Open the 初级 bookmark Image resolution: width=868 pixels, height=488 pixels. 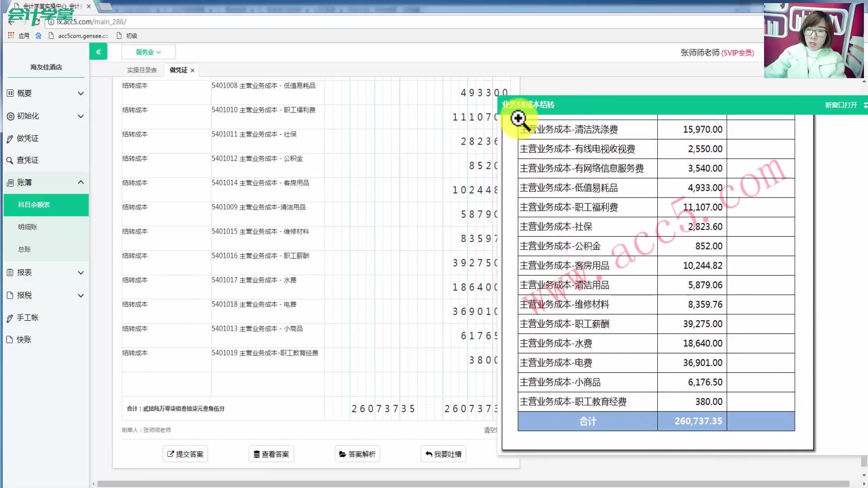[127, 36]
